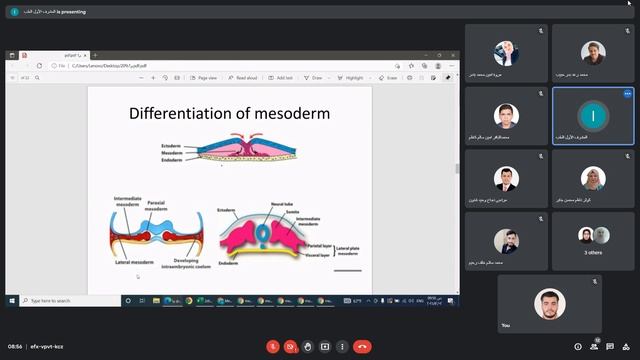Expand hidden system tray icons chevron
This screenshot has width=640, height=360.
tap(368, 301)
